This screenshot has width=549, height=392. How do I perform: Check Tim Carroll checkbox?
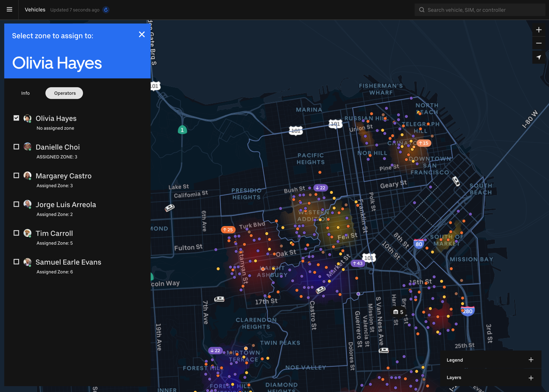click(x=16, y=233)
